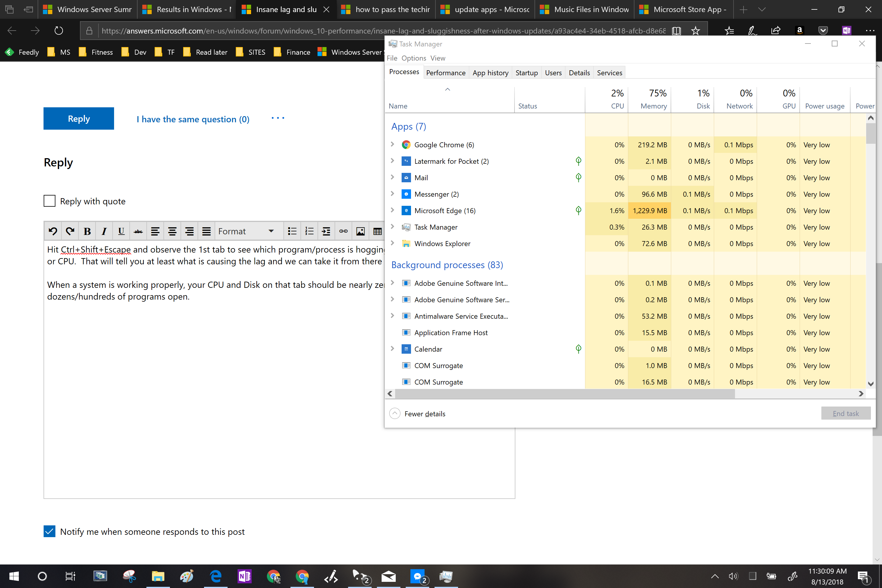The height and width of the screenshot is (588, 882).
Task: Uncheck the Notify me when someone responds checkbox
Action: coord(49,531)
